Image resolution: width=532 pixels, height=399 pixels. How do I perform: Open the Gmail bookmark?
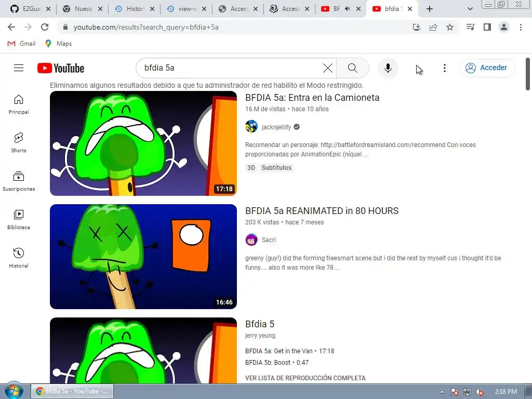tap(22, 44)
